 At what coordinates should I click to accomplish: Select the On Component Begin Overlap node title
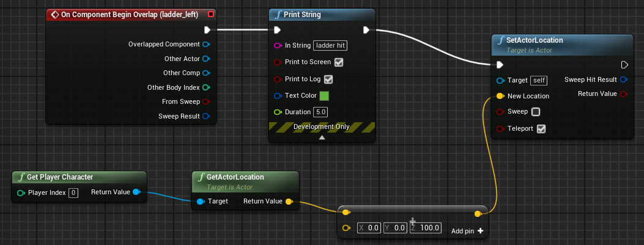tap(130, 15)
